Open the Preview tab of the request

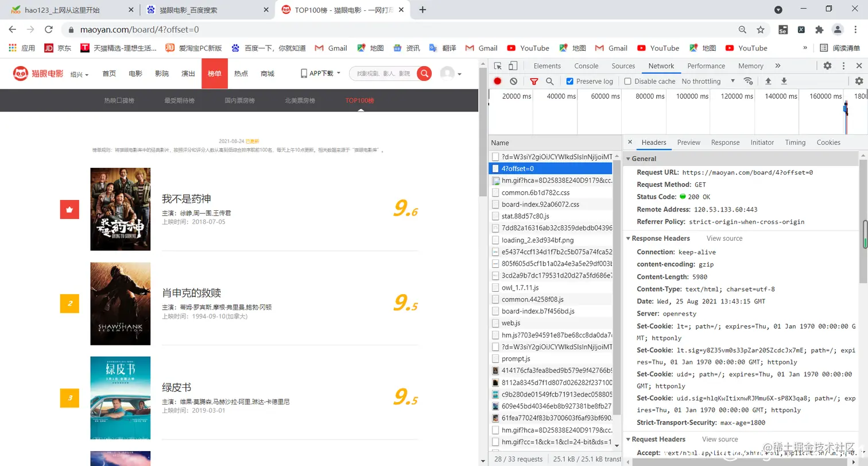click(x=688, y=142)
